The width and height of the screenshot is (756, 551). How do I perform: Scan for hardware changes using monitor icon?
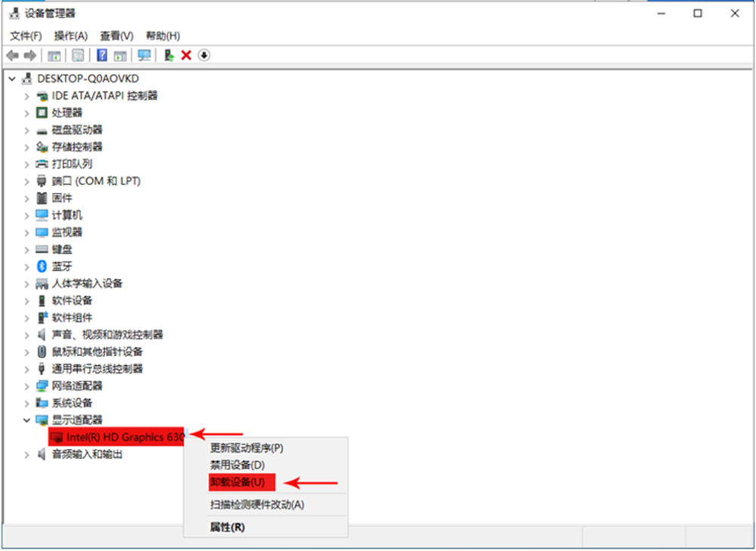(x=144, y=55)
